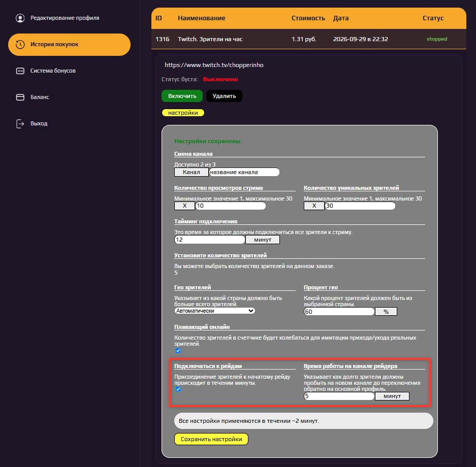Click the Доступно 2 из 3 text
Image resolution: width=476 pixels, height=467 pixels.
pos(195,164)
